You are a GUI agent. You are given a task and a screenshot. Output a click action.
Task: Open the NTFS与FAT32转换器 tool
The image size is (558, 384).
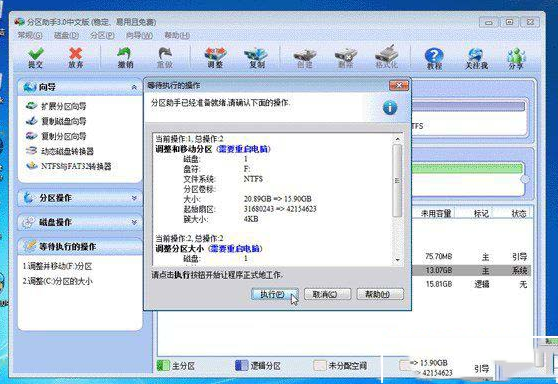[x=68, y=166]
